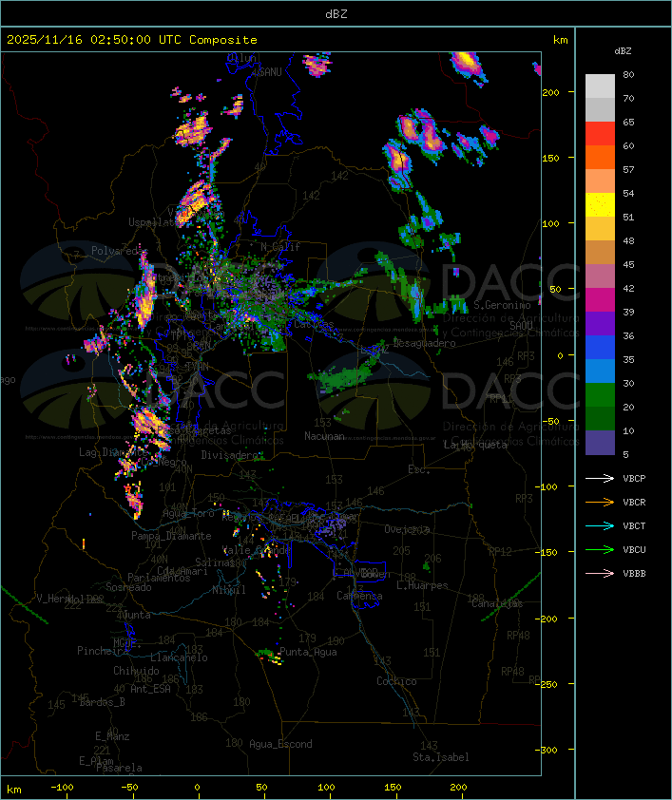Pick the amber 48–51 dBZ swatch

pos(600,229)
